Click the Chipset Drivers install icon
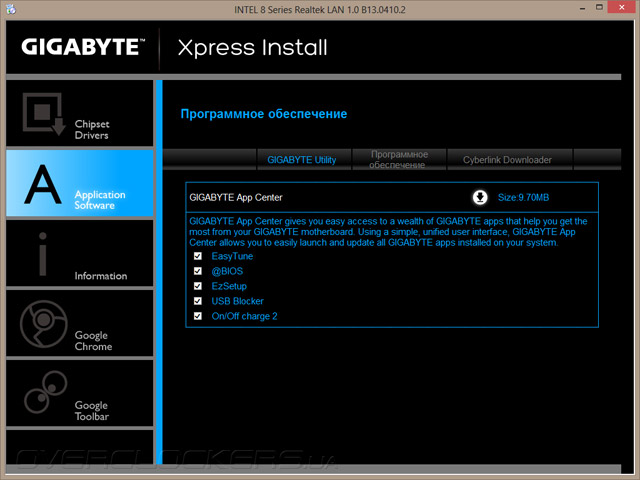This screenshot has width=640, height=480. [44, 114]
